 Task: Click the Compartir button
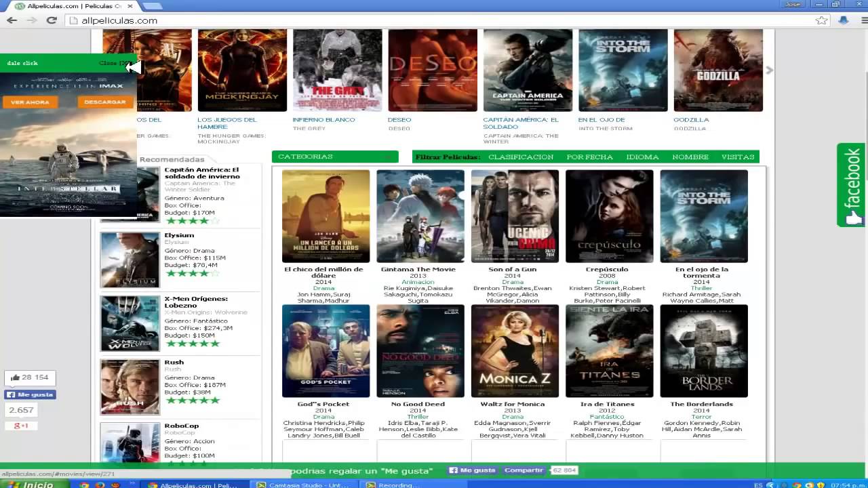pos(524,470)
